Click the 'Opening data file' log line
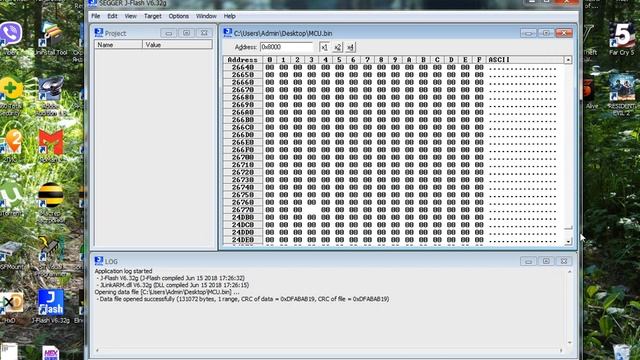 coord(167,292)
